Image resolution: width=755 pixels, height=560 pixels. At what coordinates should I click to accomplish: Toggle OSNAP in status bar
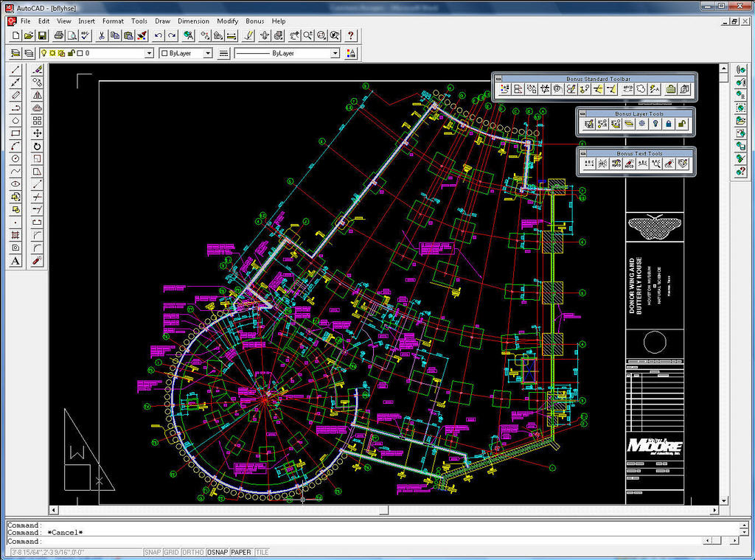point(218,553)
